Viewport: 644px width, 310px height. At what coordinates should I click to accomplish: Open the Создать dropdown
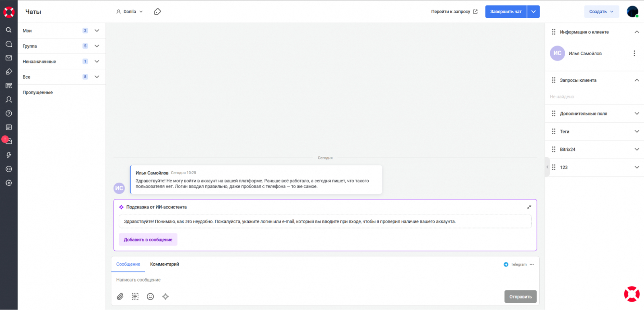click(x=602, y=12)
